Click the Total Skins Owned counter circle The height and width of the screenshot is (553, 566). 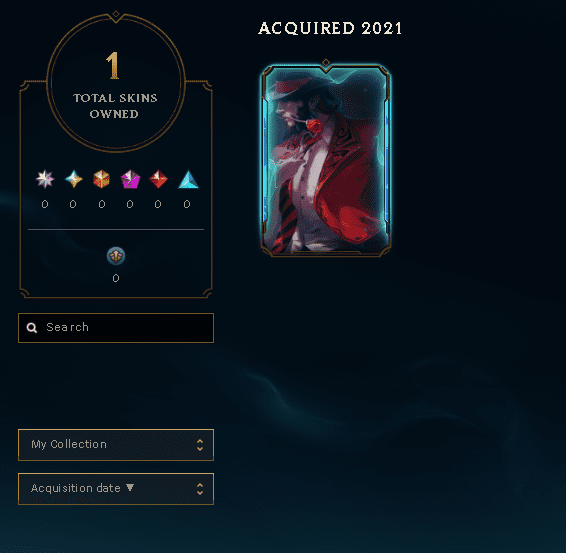click(x=116, y=82)
